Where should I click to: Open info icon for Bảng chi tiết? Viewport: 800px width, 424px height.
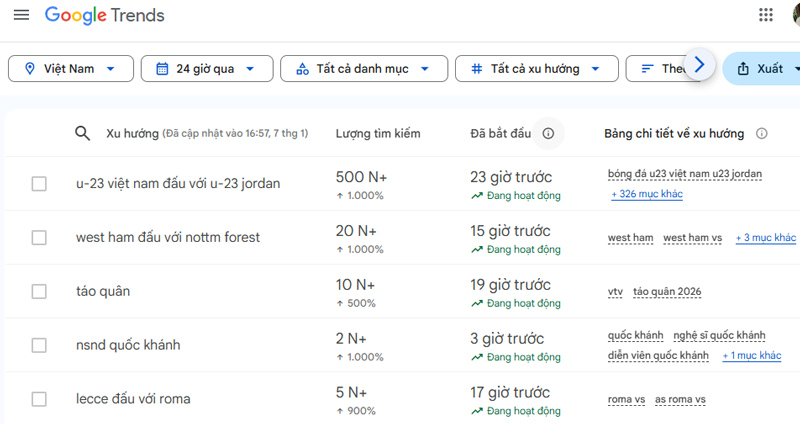761,134
